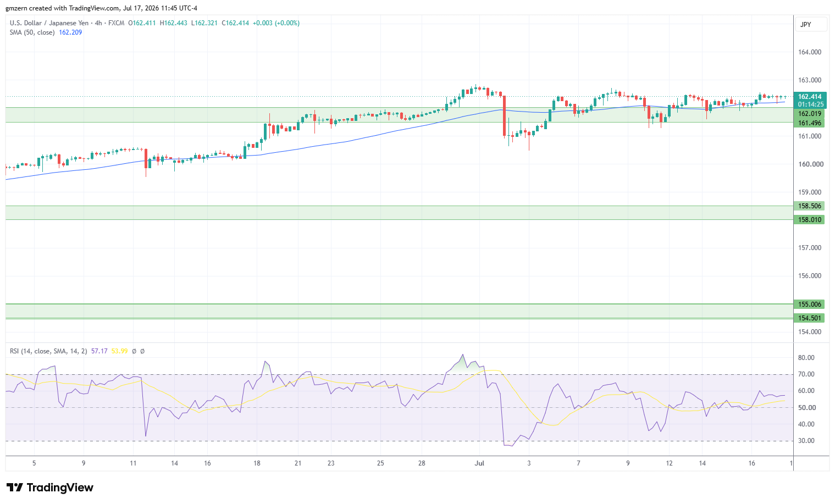Click the 21 label on the date axis

click(x=298, y=463)
